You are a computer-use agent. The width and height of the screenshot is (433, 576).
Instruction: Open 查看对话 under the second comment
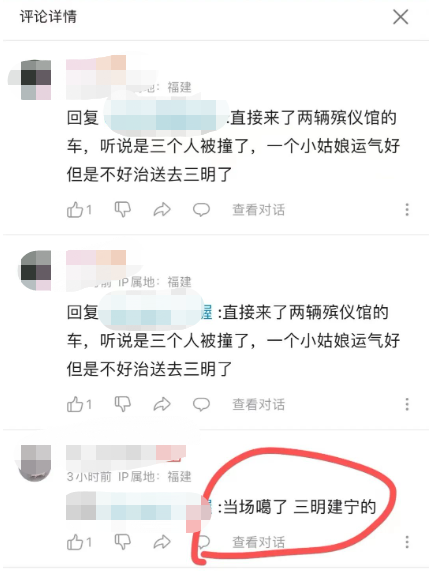point(259,404)
